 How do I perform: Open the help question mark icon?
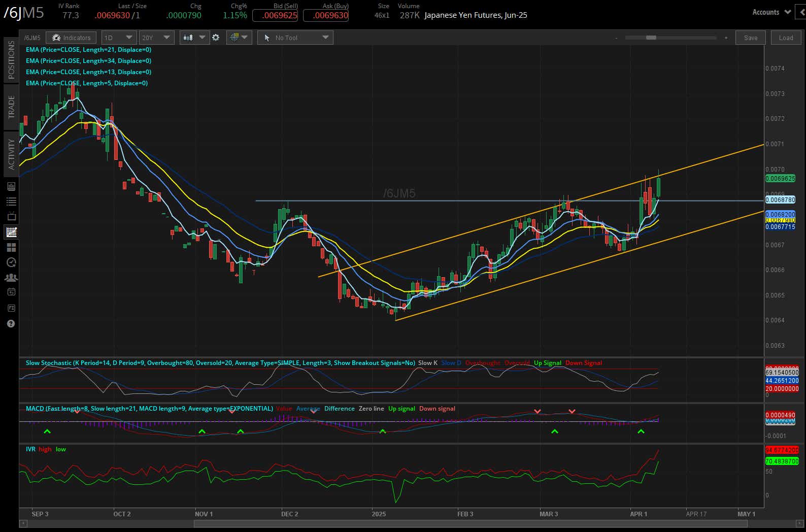coord(11,323)
